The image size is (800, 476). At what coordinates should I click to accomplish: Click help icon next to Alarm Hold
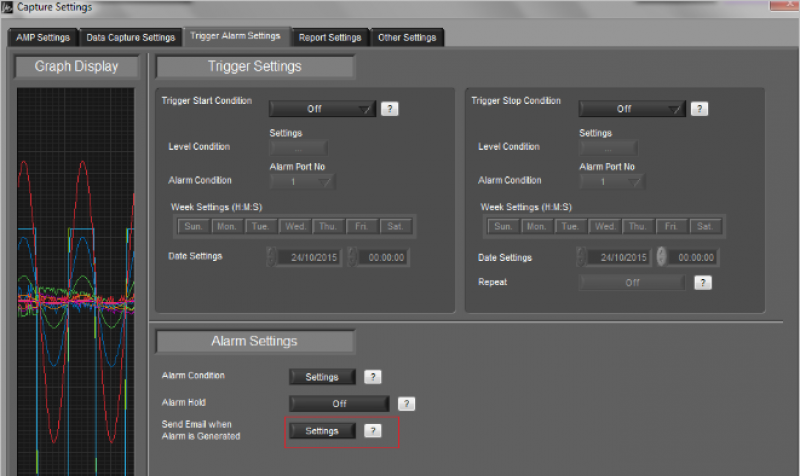[x=406, y=403]
